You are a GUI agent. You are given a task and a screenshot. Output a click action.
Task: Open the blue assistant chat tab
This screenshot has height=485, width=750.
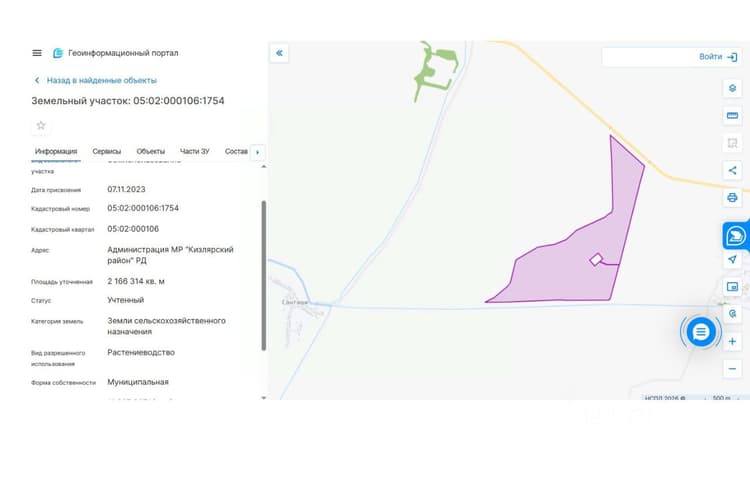point(736,235)
